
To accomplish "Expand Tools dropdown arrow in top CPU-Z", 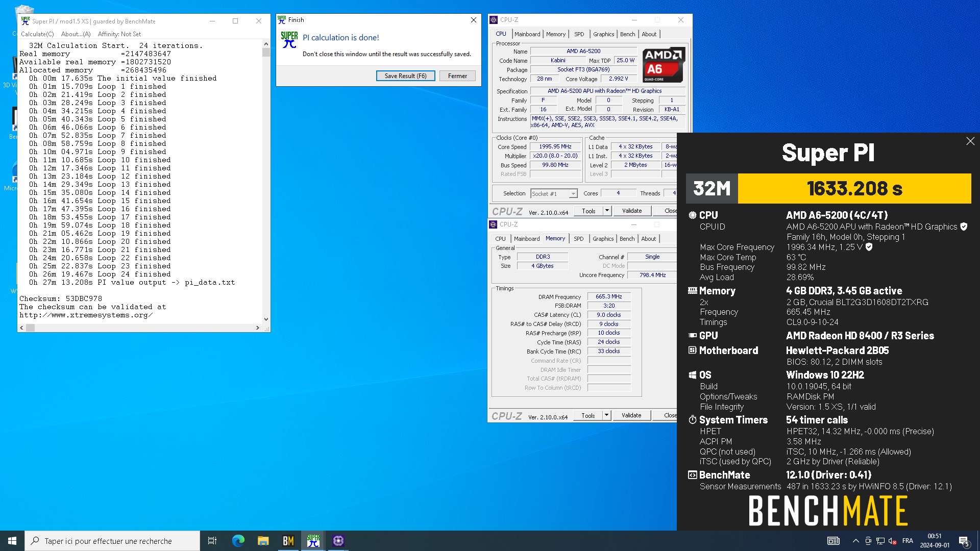I will click(x=607, y=211).
